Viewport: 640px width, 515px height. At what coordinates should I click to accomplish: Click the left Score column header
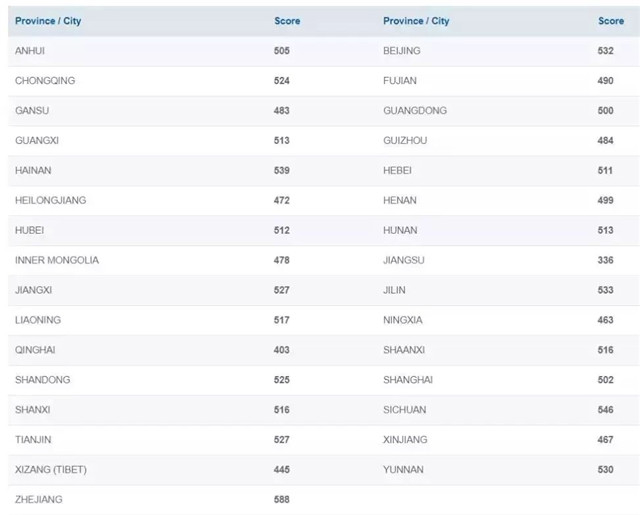click(x=287, y=21)
